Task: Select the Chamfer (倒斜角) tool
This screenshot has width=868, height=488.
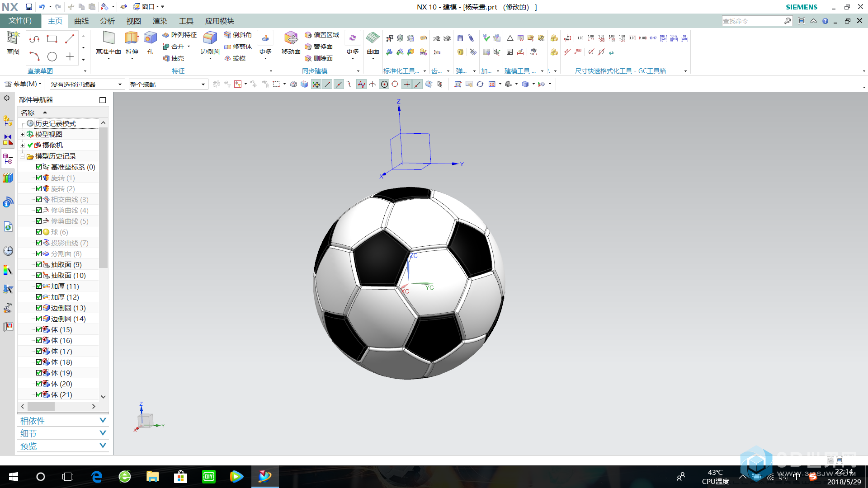Action: click(237, 35)
